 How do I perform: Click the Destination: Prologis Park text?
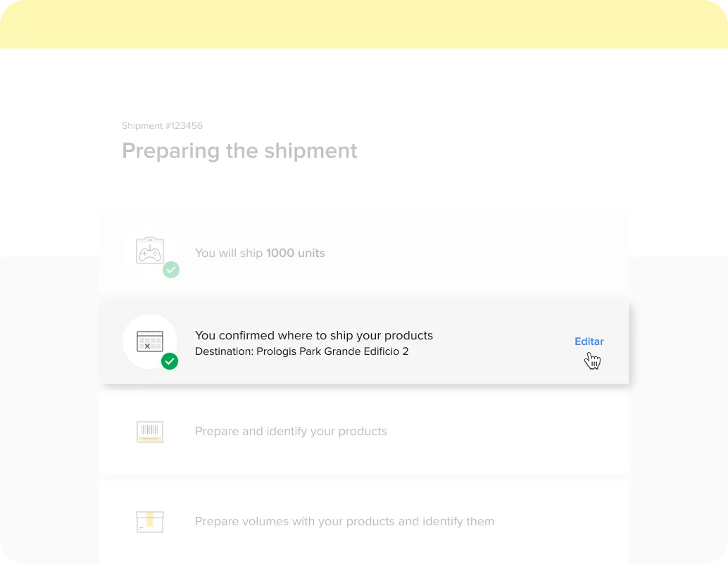302,351
